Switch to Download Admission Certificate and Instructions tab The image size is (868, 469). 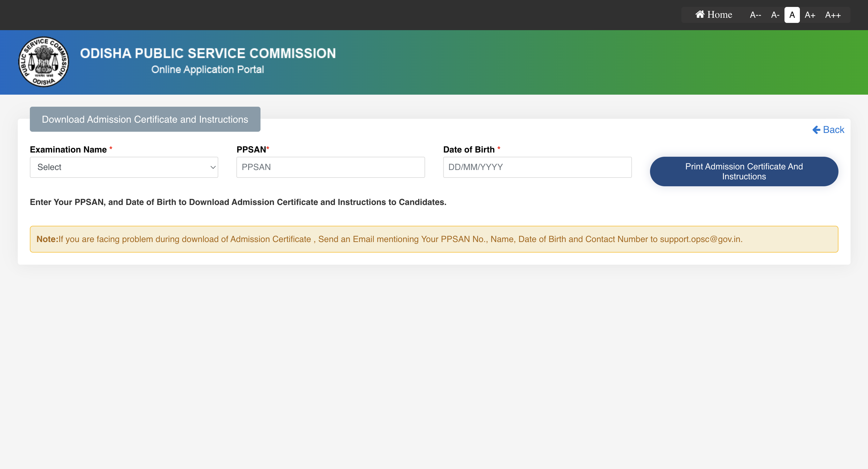(145, 119)
